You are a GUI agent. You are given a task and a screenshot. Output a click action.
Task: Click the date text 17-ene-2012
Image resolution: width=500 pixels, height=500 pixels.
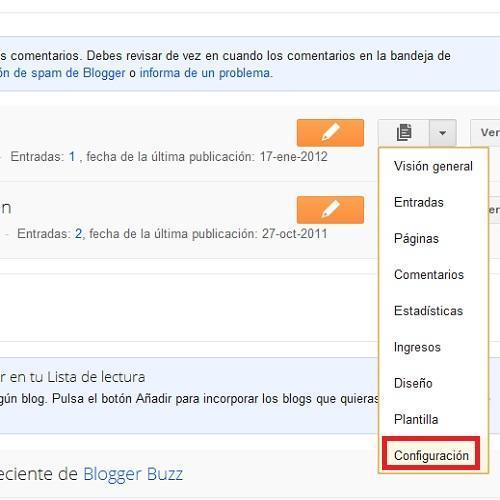(x=293, y=156)
